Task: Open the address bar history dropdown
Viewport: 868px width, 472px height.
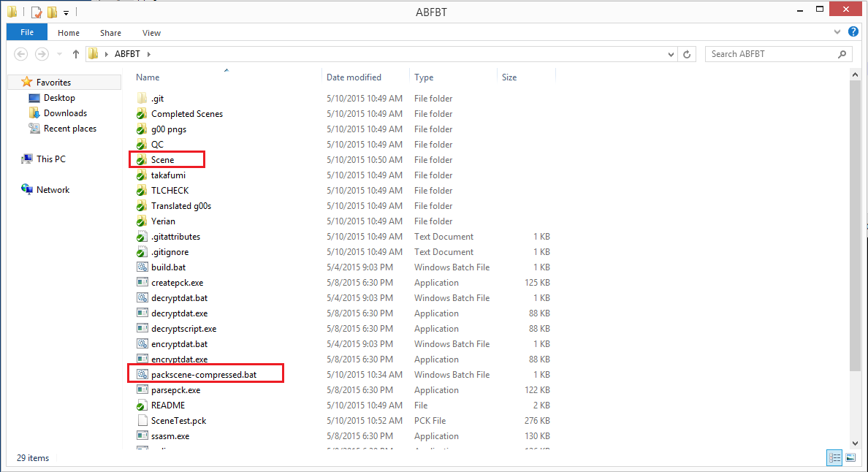Action: (x=671, y=54)
